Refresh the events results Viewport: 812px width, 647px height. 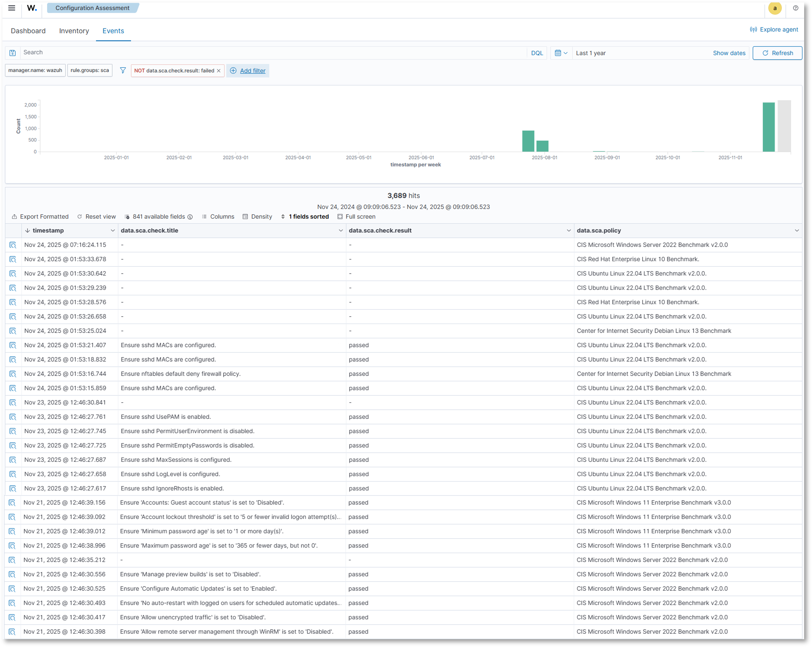pos(777,53)
